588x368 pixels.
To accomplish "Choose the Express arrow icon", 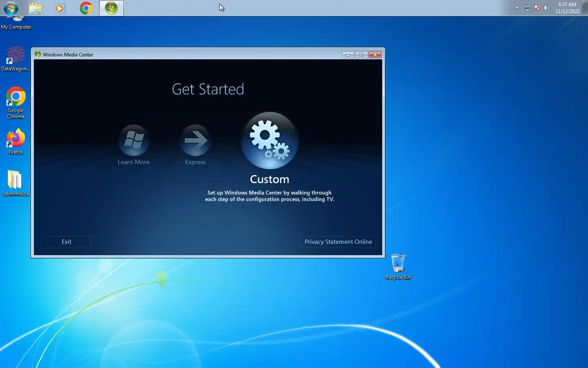I will 195,140.
